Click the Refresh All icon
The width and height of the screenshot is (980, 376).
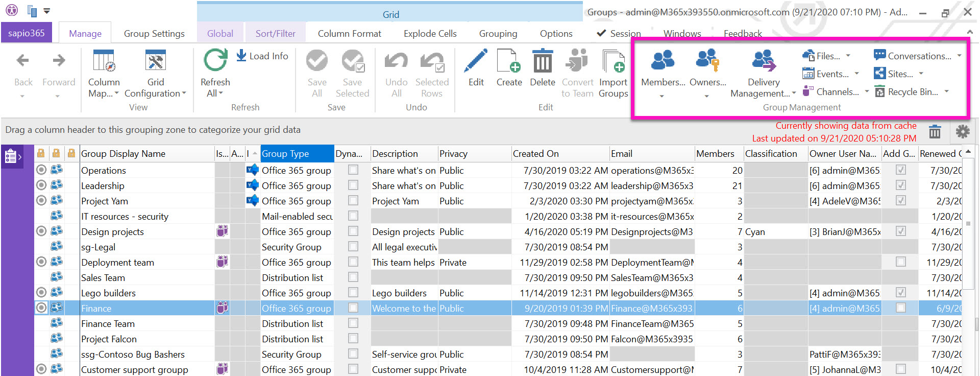coord(215,60)
